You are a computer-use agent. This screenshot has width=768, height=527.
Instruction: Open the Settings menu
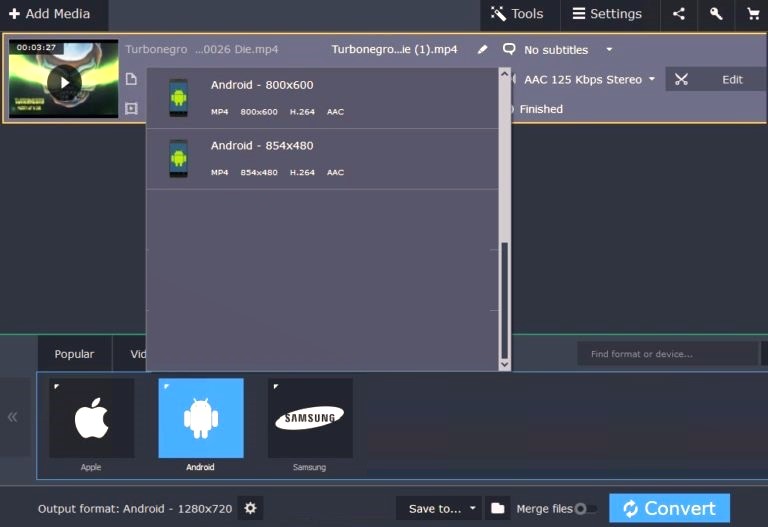[x=607, y=14]
